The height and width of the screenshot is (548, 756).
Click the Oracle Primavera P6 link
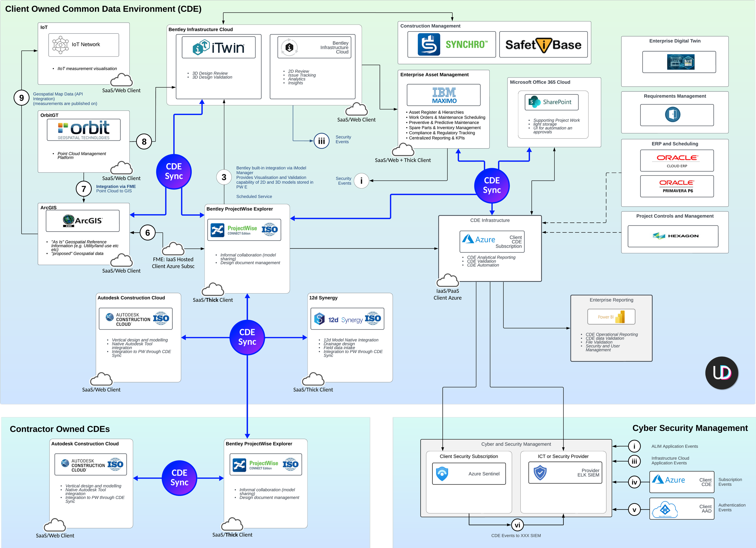pos(677,186)
